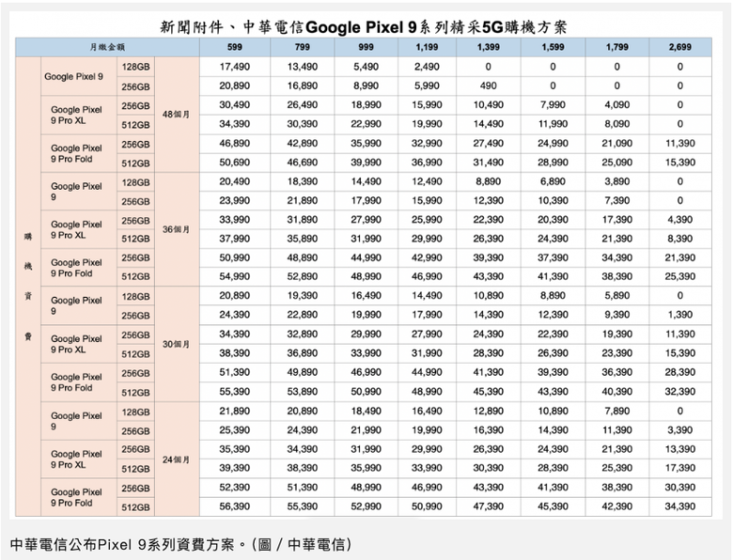Click the 48個月 contract period cell
This screenshot has height=560, width=733.
point(177,115)
